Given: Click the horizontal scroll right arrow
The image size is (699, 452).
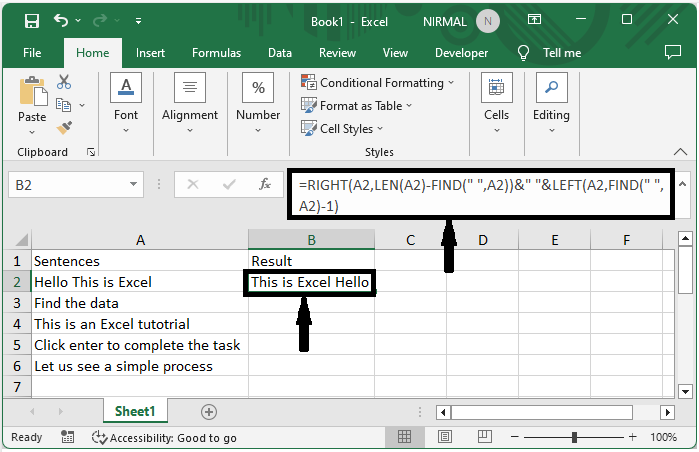Looking at the screenshot, I should [x=667, y=412].
